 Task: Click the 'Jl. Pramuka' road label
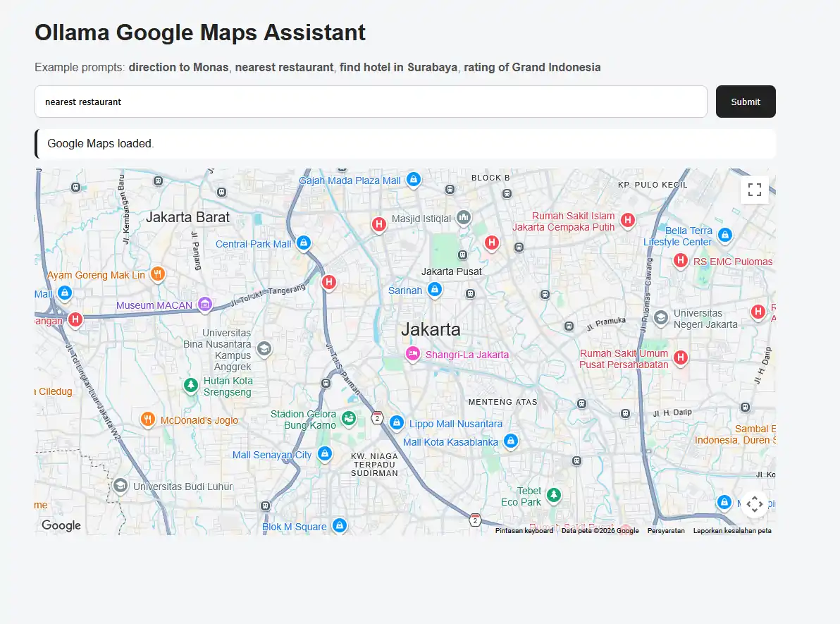pos(606,323)
